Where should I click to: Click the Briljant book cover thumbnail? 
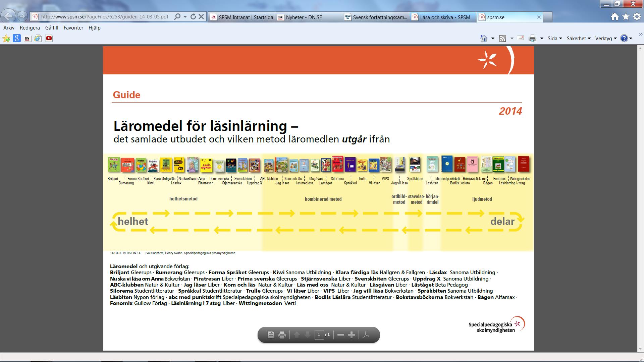point(114,165)
